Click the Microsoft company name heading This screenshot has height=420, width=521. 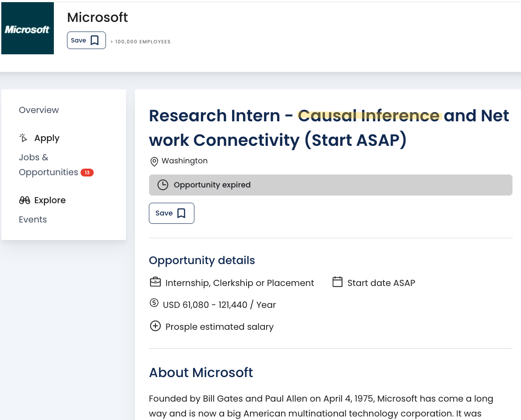pyautogui.click(x=97, y=18)
